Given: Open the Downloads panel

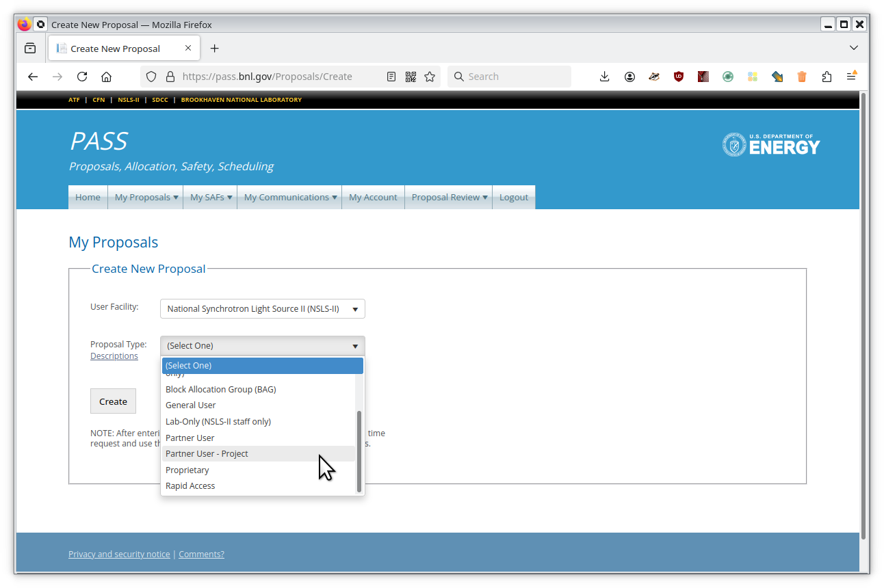Looking at the screenshot, I should click(604, 77).
